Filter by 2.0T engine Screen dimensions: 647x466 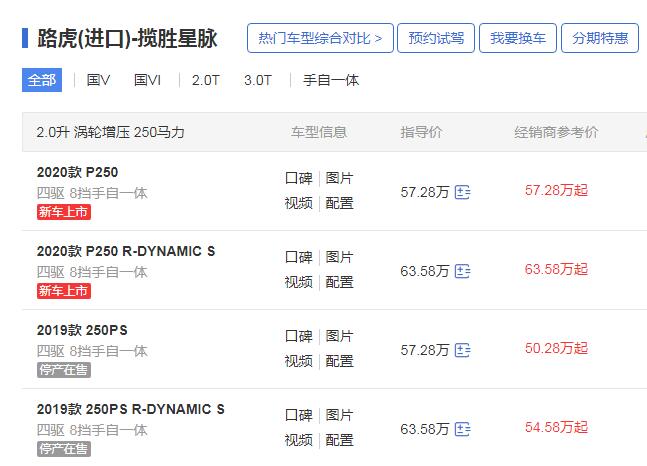pos(205,80)
